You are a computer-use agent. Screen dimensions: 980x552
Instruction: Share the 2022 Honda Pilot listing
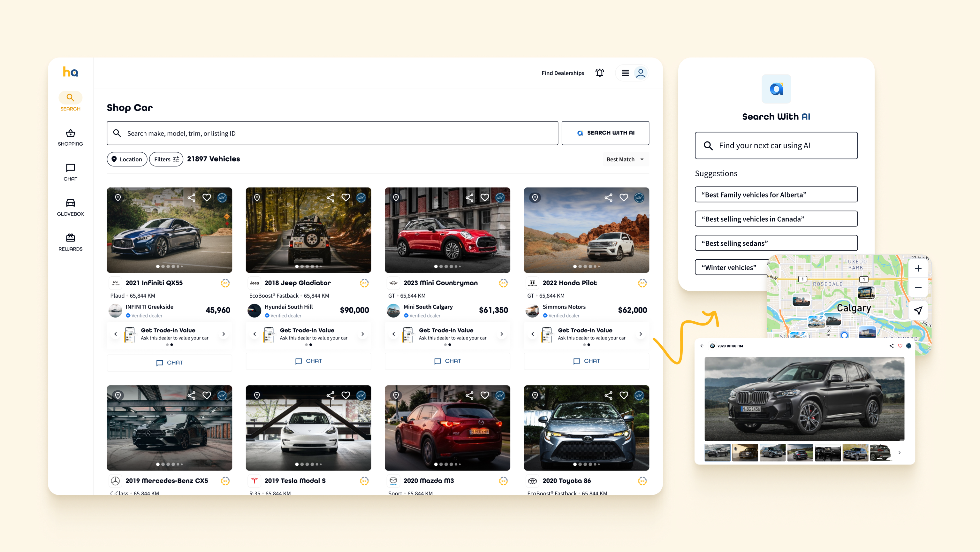coord(608,197)
